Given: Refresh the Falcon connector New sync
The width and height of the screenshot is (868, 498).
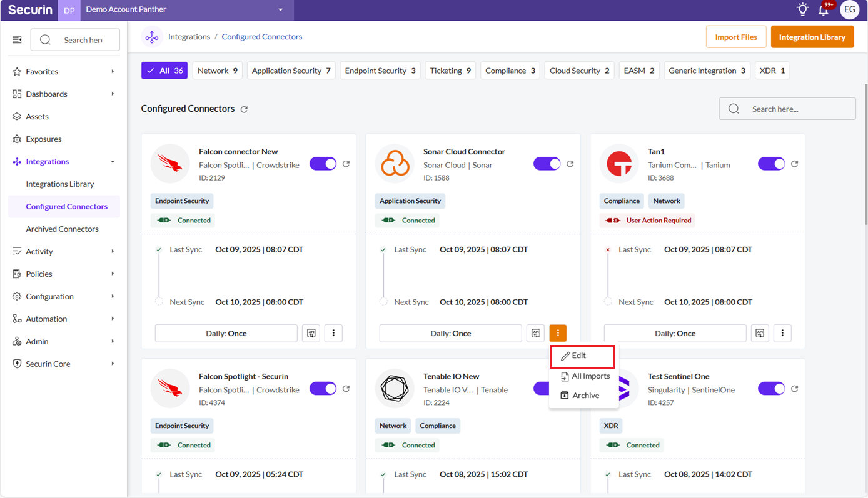Looking at the screenshot, I should (346, 164).
